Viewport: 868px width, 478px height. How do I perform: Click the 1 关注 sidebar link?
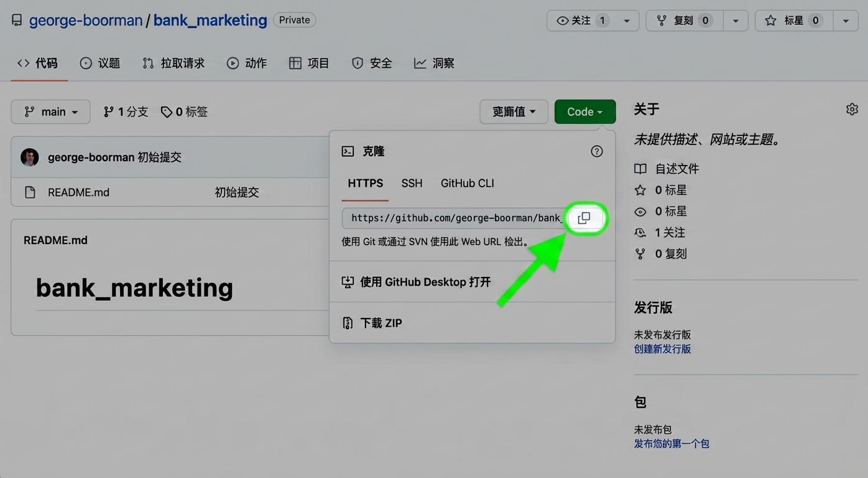point(670,233)
